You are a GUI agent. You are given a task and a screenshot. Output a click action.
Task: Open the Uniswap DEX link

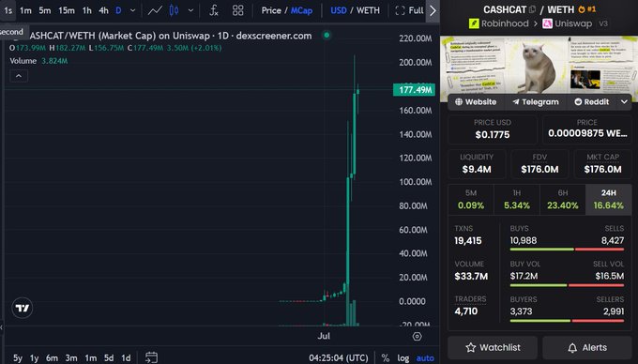[568, 23]
